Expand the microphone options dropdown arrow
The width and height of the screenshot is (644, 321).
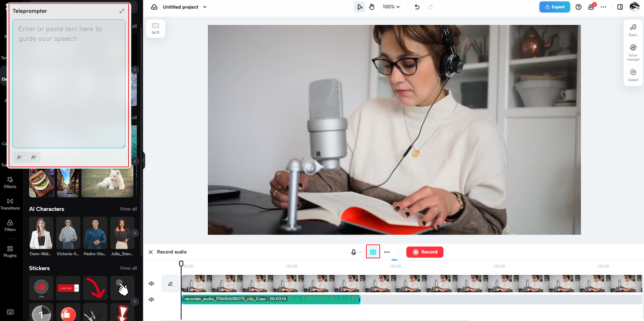point(361,252)
